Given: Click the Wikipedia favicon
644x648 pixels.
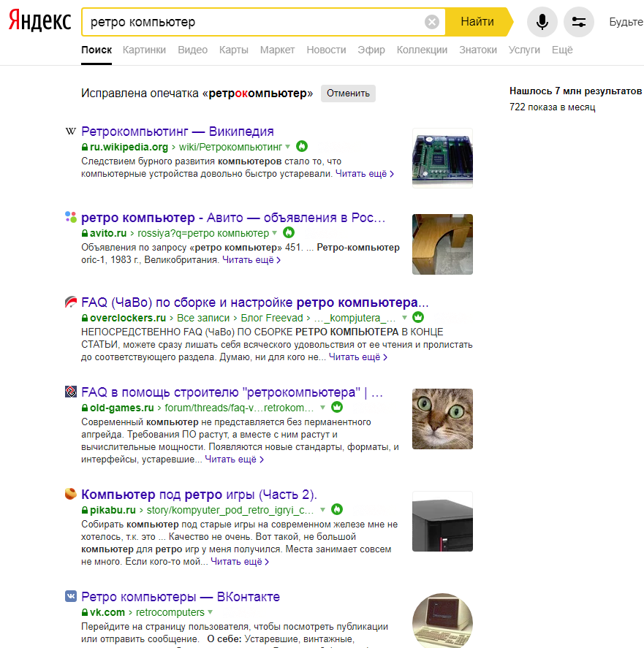Looking at the screenshot, I should [71, 131].
